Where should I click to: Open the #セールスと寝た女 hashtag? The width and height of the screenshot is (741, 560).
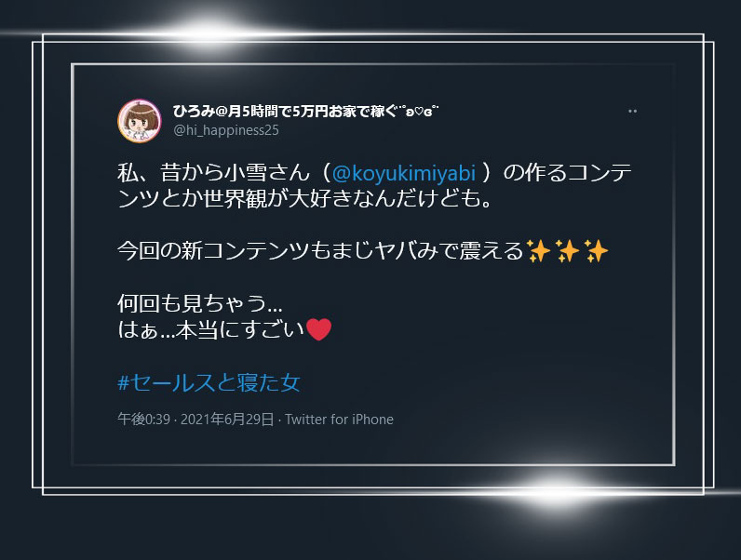pyautogui.click(x=209, y=382)
